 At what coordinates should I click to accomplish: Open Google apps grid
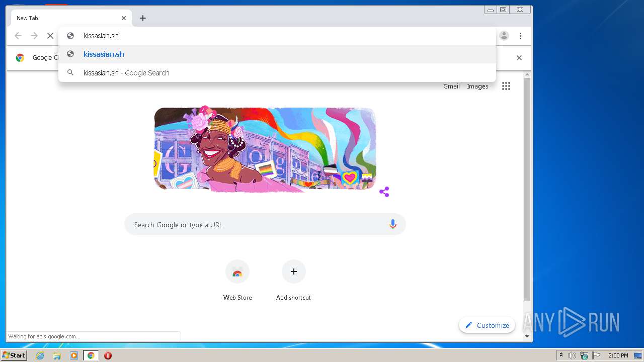point(506,86)
